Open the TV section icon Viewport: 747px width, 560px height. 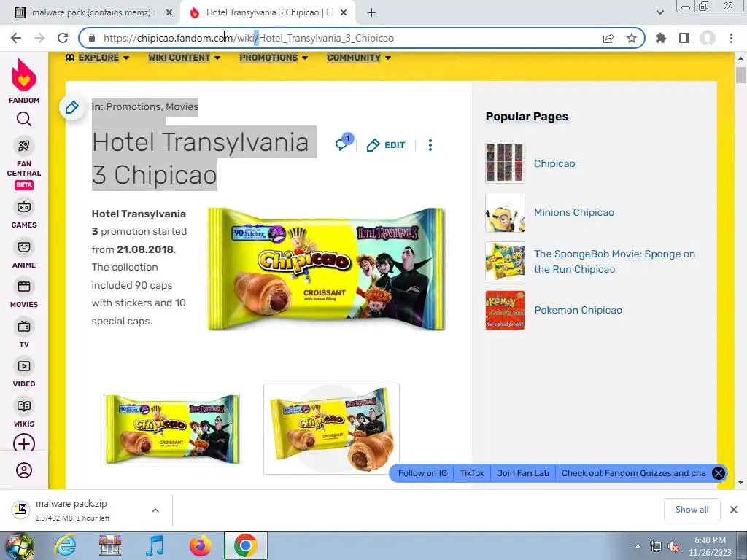point(24,326)
